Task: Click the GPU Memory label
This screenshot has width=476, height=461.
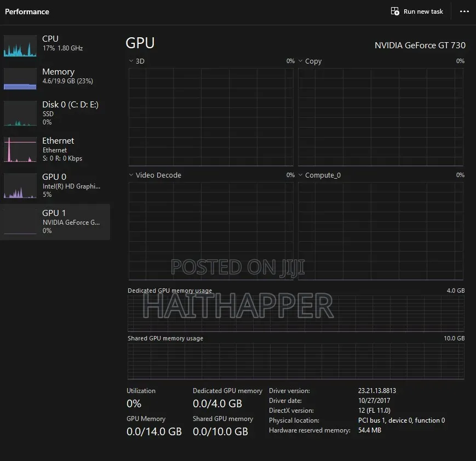Action: point(146,419)
